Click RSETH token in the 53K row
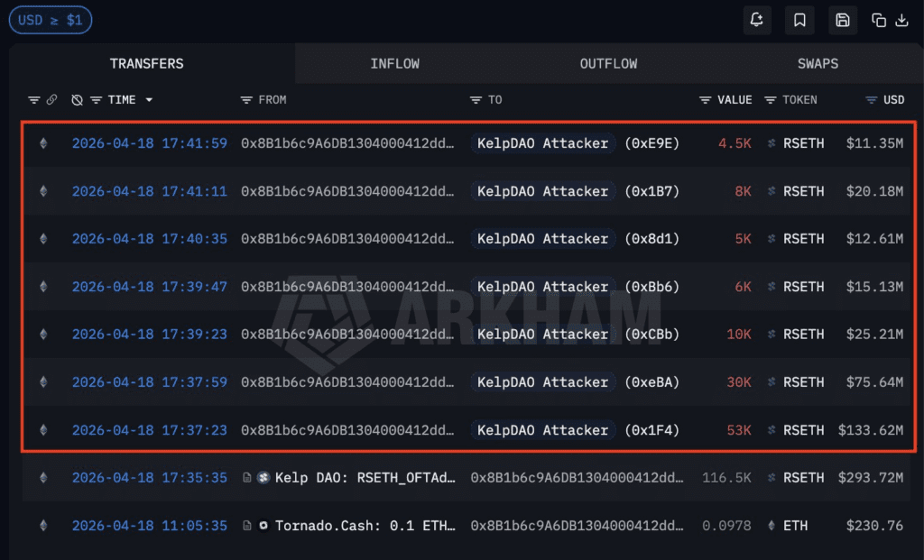924x560 pixels. click(x=803, y=430)
